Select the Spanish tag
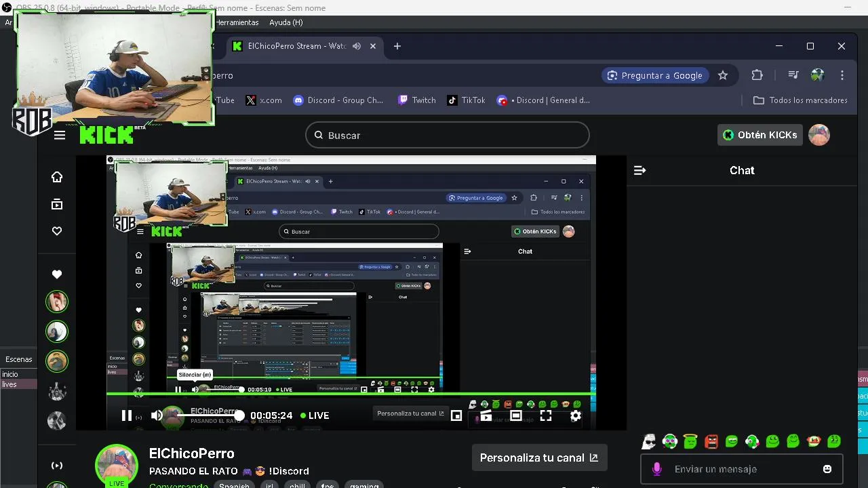Viewport: 868px width, 488px height. click(x=234, y=485)
